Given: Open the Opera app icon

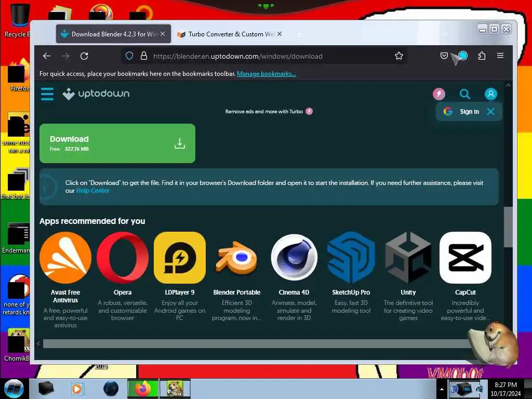Looking at the screenshot, I should (123, 258).
